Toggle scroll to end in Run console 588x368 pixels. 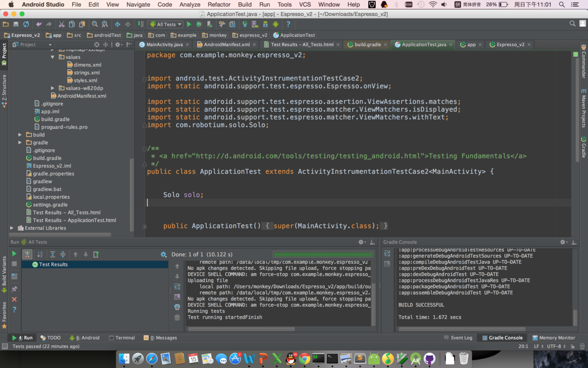point(177,297)
